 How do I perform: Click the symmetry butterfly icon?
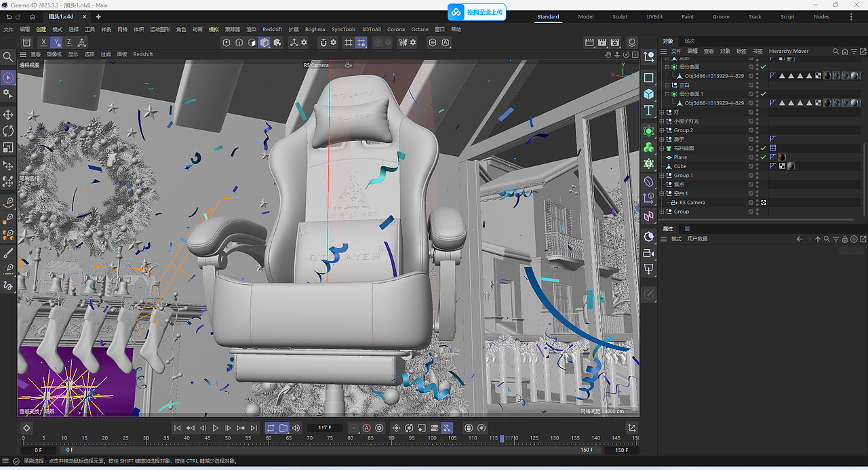click(403, 42)
